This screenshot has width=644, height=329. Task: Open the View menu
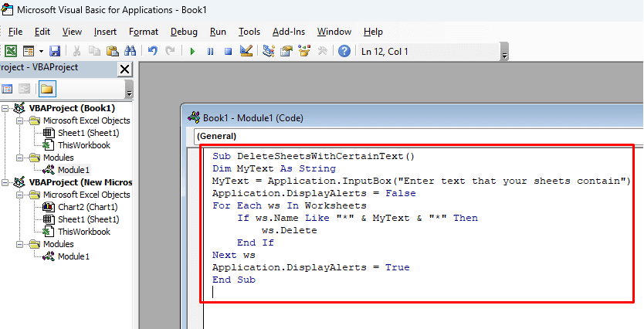pyautogui.click(x=72, y=32)
